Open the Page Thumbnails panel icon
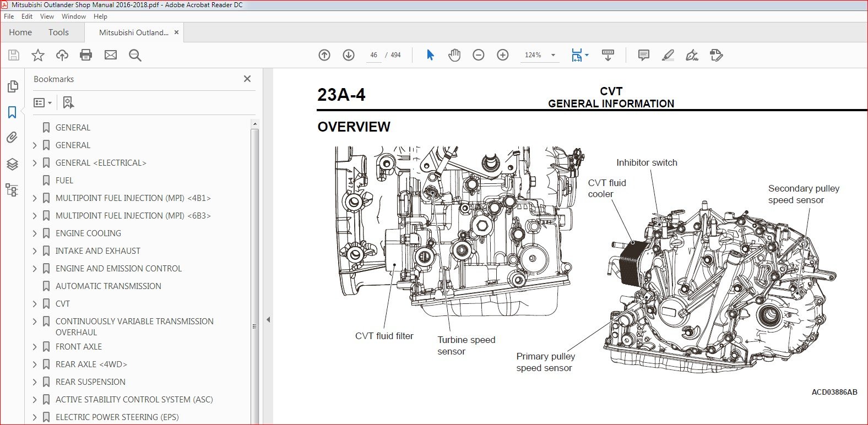Image resolution: width=868 pixels, height=425 pixels. pos(12,86)
